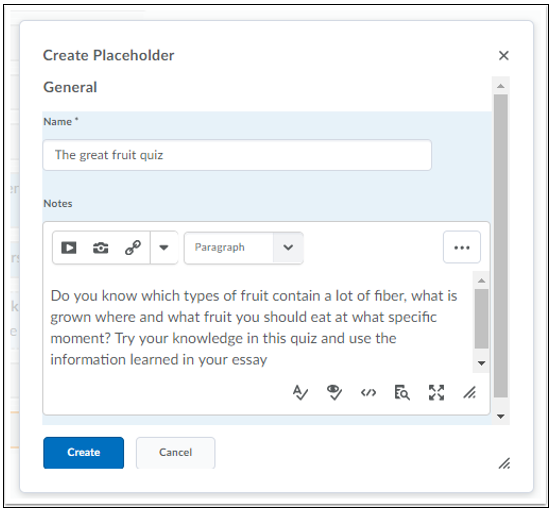The width and height of the screenshot is (554, 512).
Task: Toggle fullscreen mode for notes editor
Action: [436, 393]
